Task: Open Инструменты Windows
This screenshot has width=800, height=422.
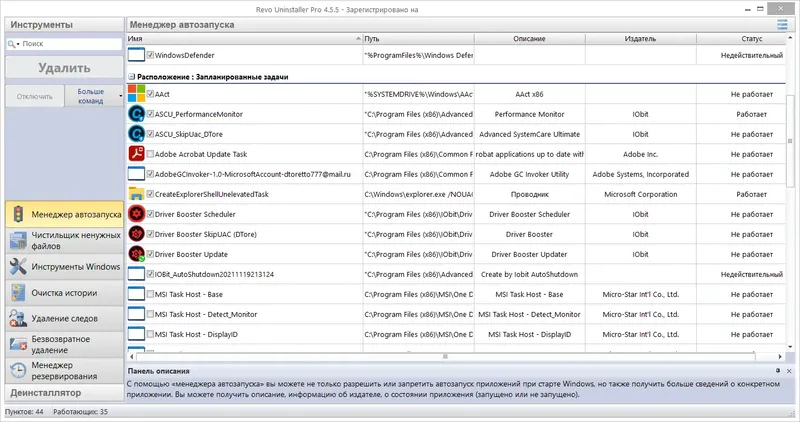Action: pos(64,266)
